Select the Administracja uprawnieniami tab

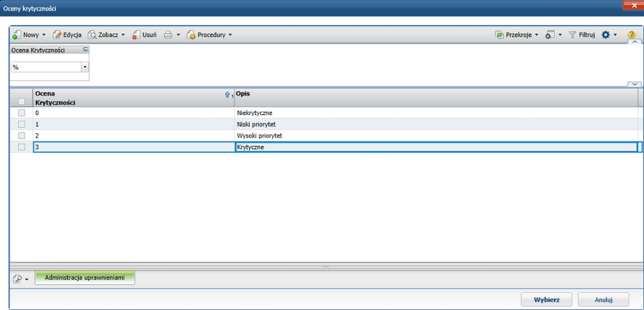[x=85, y=278]
